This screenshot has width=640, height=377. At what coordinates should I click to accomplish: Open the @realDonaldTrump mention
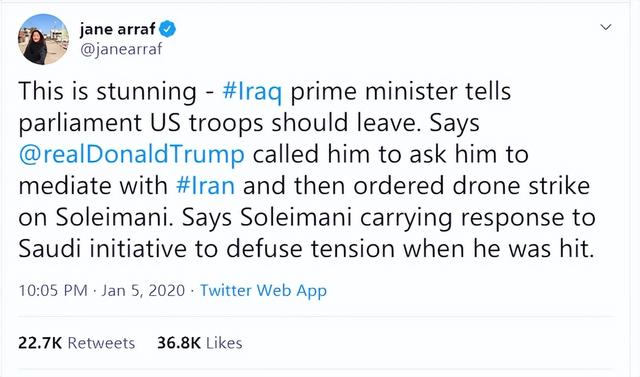pos(131,155)
